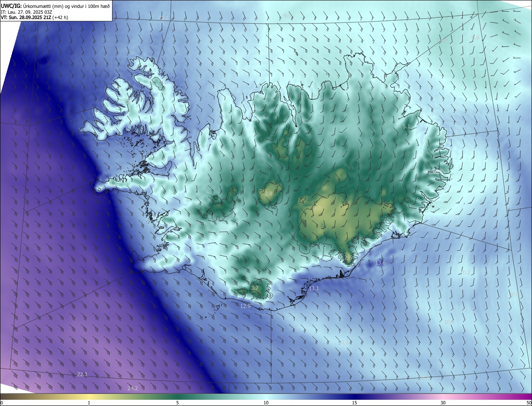This screenshot has height=406, width=532.
Task: Select the 9.6 value in the top-right corner
Action: click(476, 38)
